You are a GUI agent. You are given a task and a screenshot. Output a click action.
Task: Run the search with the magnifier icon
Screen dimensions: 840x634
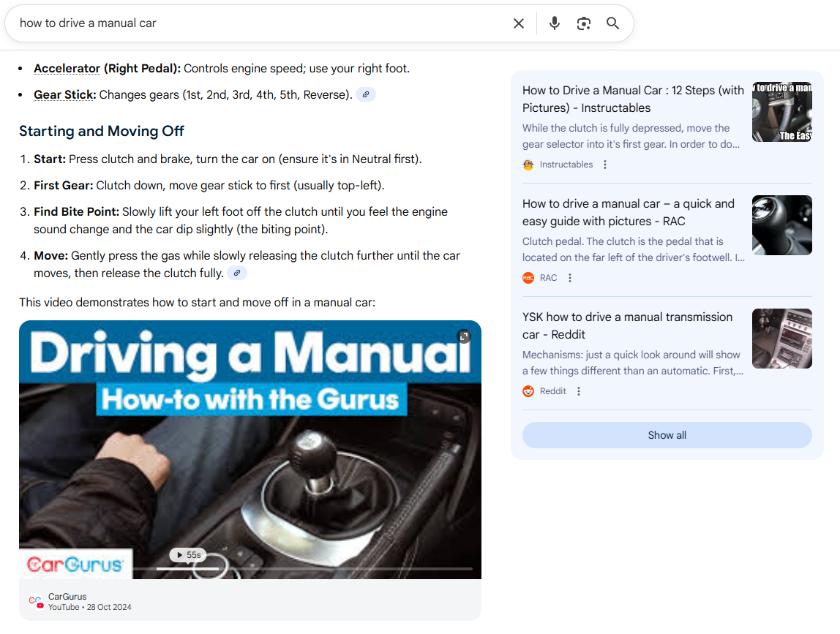[x=613, y=23]
